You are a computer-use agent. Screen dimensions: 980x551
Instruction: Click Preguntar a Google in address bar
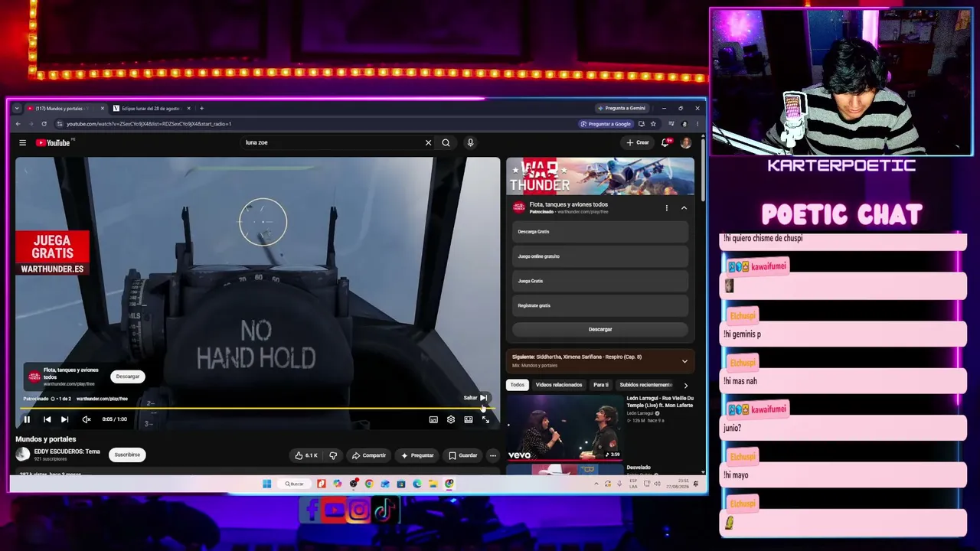(606, 124)
